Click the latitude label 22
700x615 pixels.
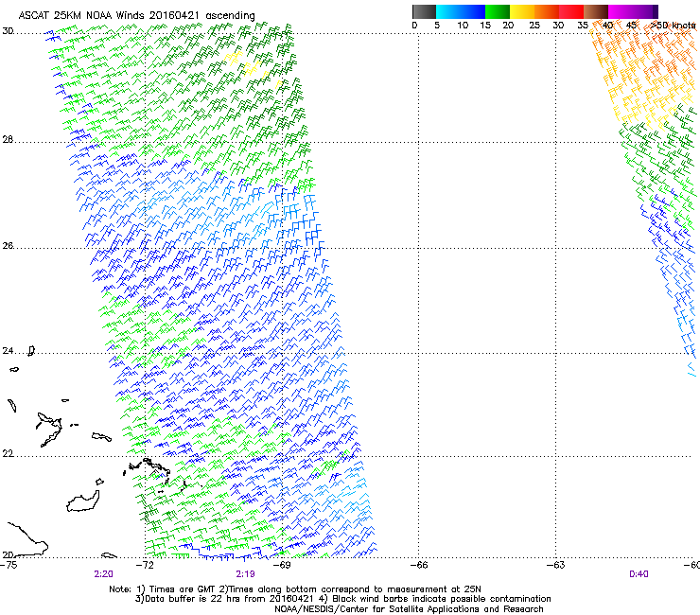[x=8, y=454]
